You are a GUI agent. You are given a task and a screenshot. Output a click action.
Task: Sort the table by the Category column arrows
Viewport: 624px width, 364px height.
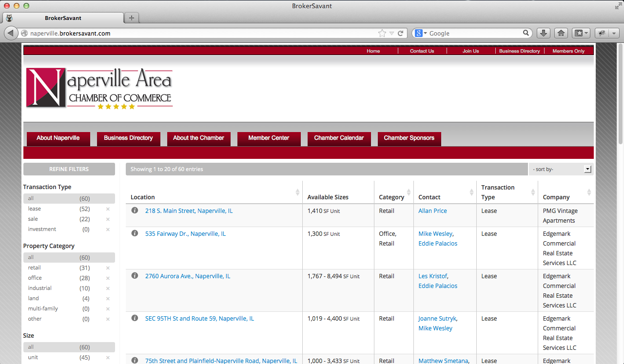[409, 192]
